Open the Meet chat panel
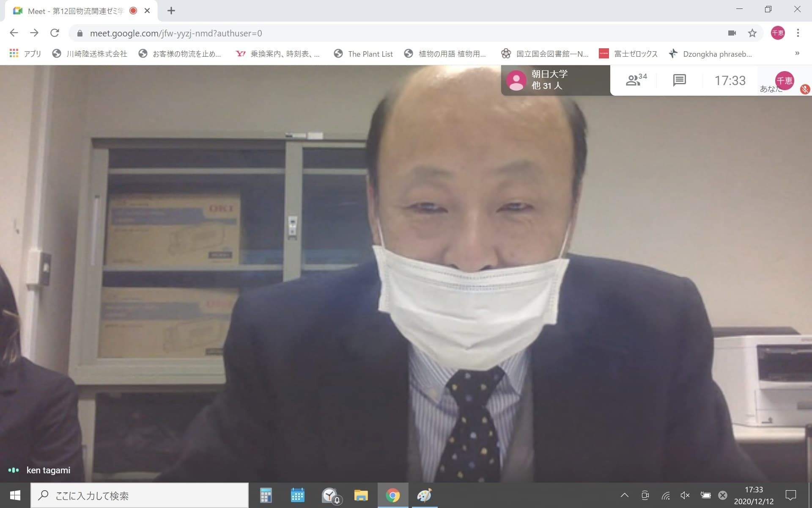The width and height of the screenshot is (812, 508). coord(679,80)
